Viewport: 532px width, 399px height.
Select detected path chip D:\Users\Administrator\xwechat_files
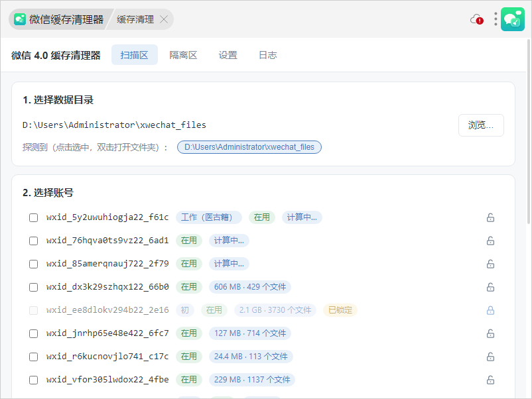(249, 147)
